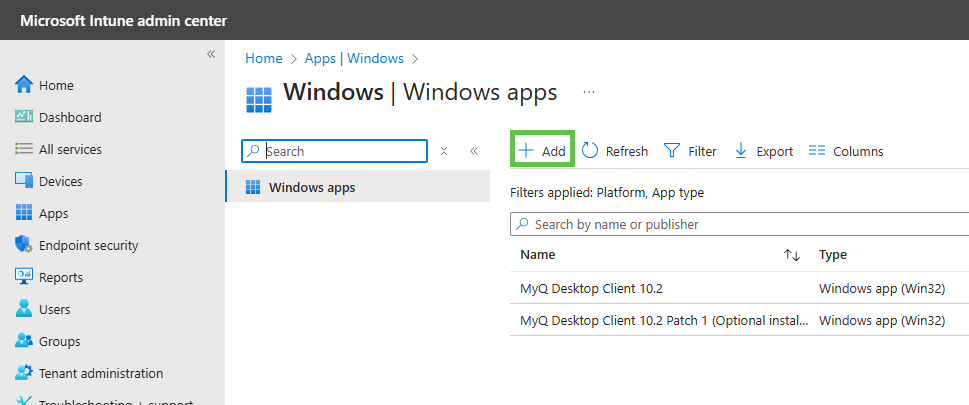Screen dimensions: 969x405
Task: Export the apps list
Action: pyautogui.click(x=763, y=151)
